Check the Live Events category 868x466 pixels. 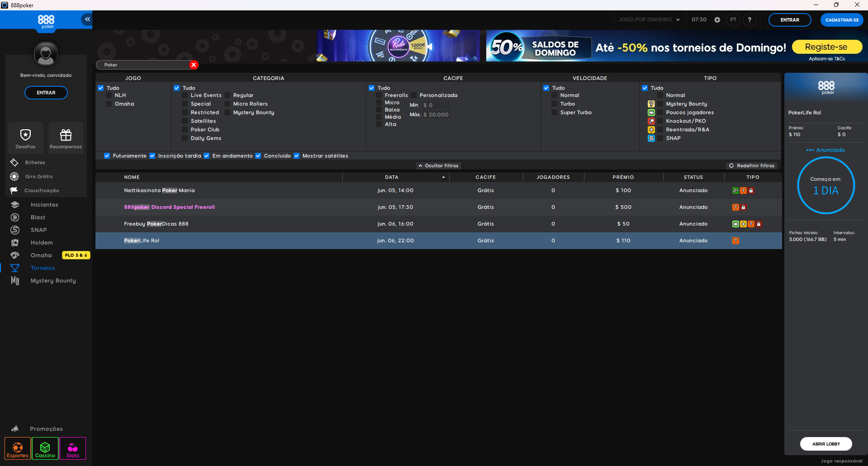185,95
